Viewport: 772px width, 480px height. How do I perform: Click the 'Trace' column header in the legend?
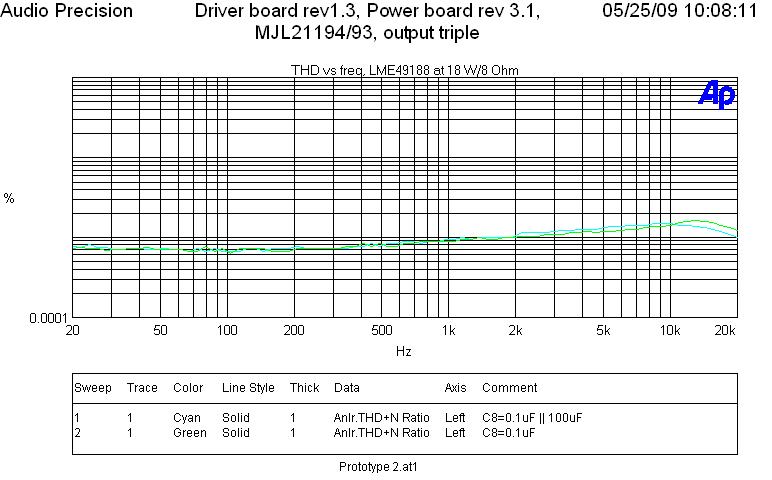(142, 388)
